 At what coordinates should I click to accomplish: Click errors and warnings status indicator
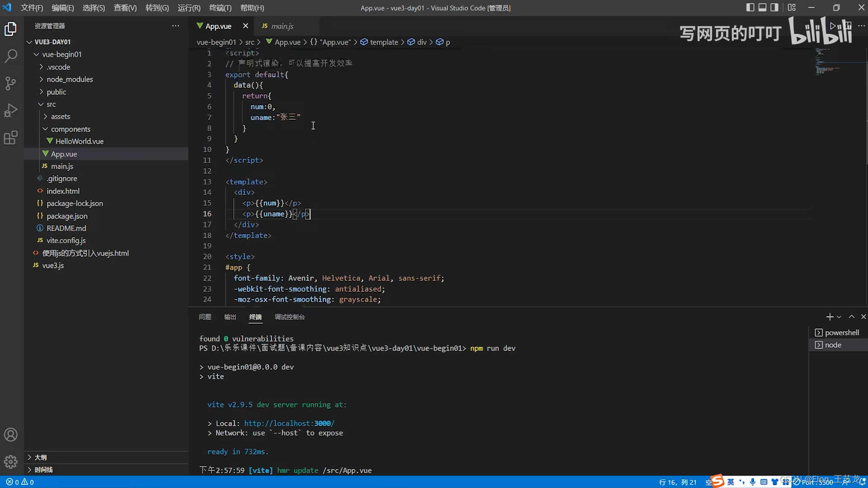(x=20, y=482)
